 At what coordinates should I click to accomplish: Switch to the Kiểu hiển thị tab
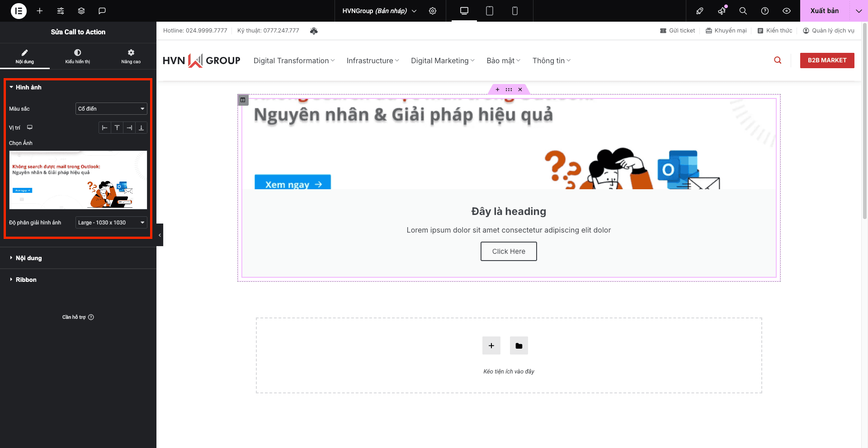[77, 56]
